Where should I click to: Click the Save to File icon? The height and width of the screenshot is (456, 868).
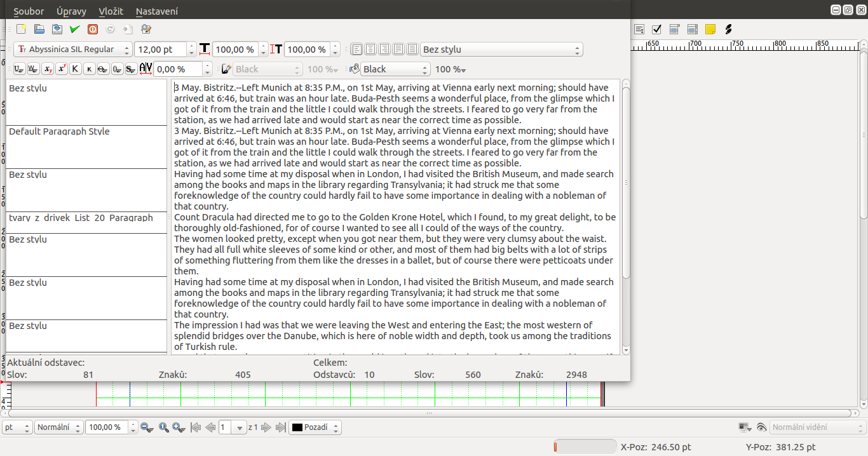click(x=57, y=29)
